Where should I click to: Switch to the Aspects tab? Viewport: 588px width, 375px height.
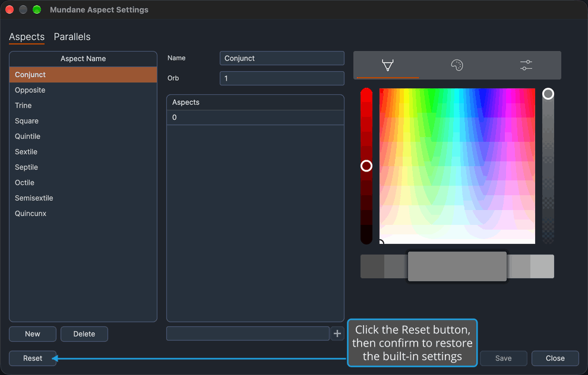click(x=27, y=37)
